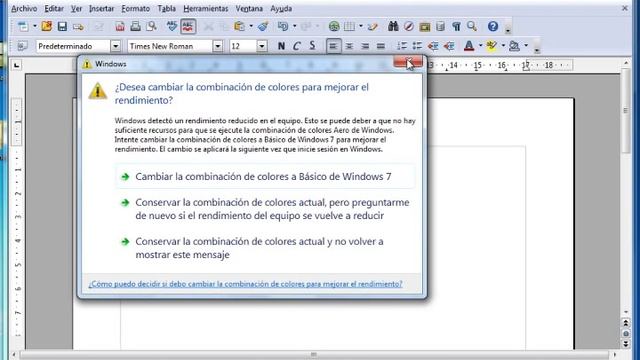Select align right
Image resolution: width=640 pixels, height=360 pixels.
365,46
